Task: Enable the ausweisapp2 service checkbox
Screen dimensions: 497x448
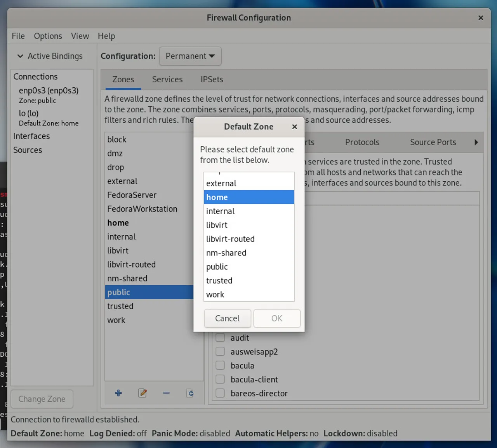Action: [220, 351]
